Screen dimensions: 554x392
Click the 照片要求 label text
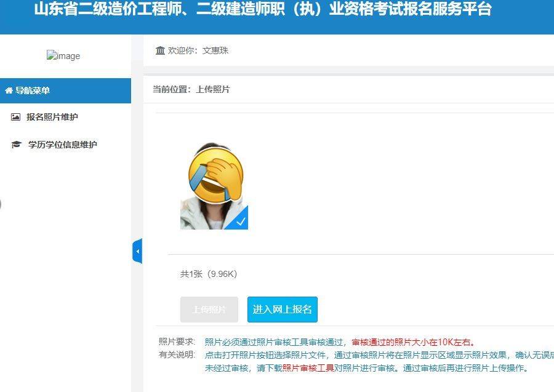pos(177,342)
